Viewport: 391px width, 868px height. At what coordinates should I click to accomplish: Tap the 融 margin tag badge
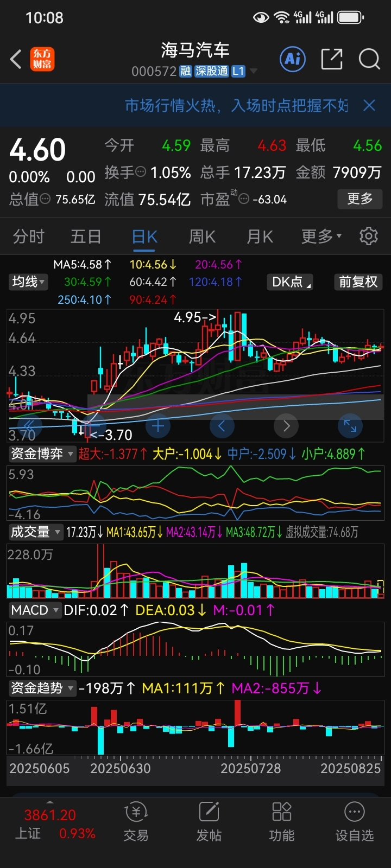(x=185, y=72)
